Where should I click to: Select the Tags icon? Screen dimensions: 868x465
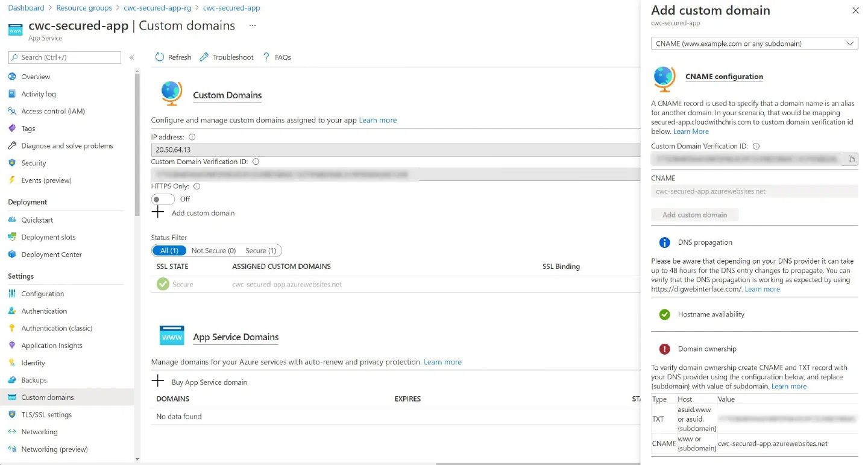point(12,128)
